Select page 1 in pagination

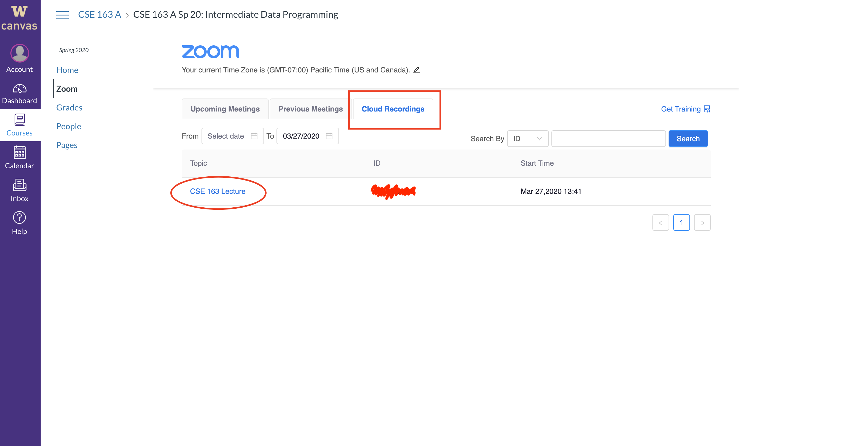click(x=681, y=222)
